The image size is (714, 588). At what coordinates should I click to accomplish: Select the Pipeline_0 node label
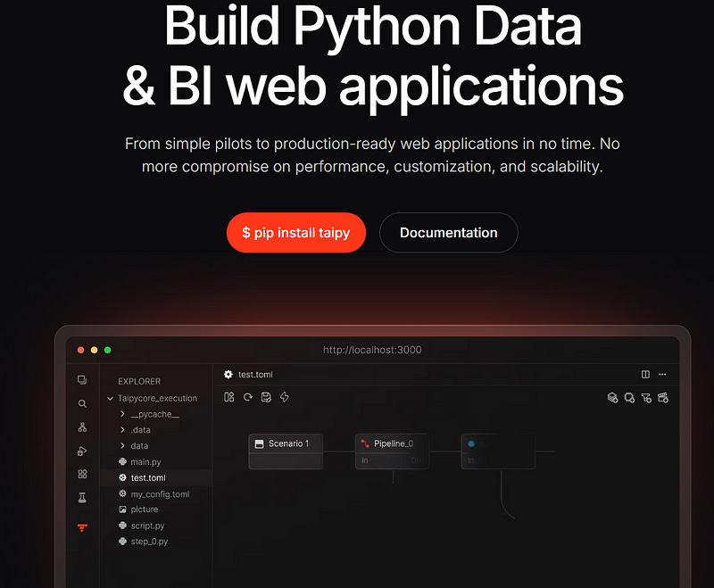[394, 443]
